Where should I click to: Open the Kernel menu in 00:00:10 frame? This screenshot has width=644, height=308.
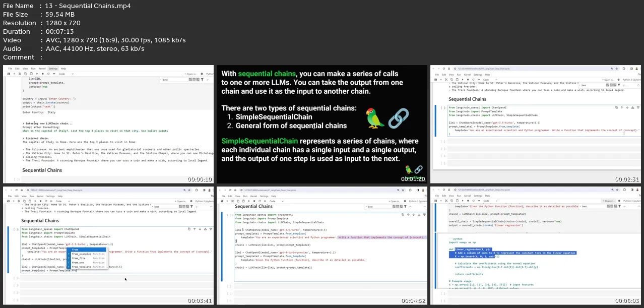click(x=42, y=69)
